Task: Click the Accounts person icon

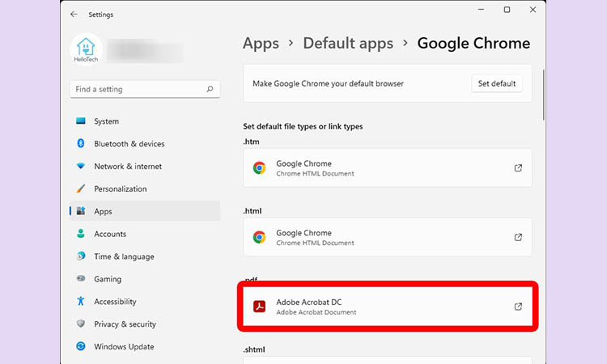Action: [x=80, y=233]
